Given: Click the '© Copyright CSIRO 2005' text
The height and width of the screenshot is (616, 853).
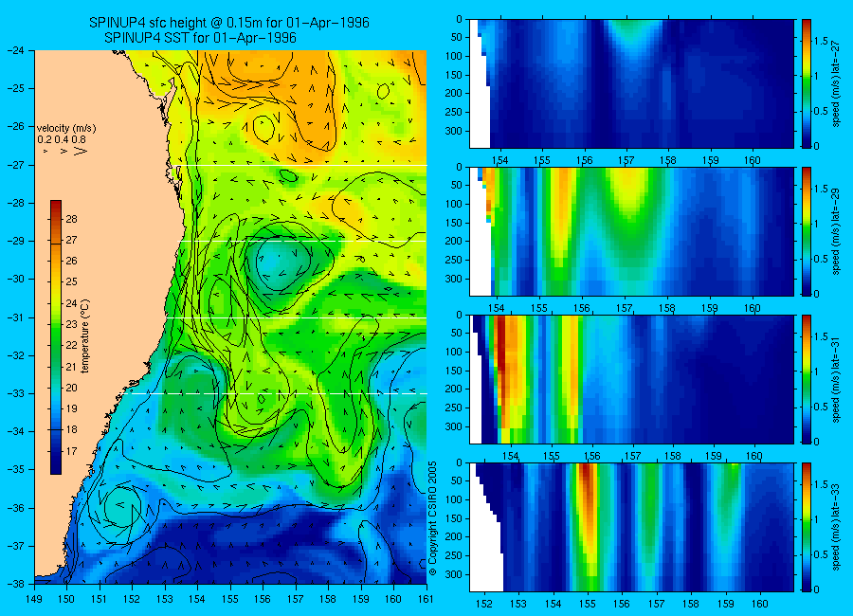Looking at the screenshot, I should click(433, 518).
